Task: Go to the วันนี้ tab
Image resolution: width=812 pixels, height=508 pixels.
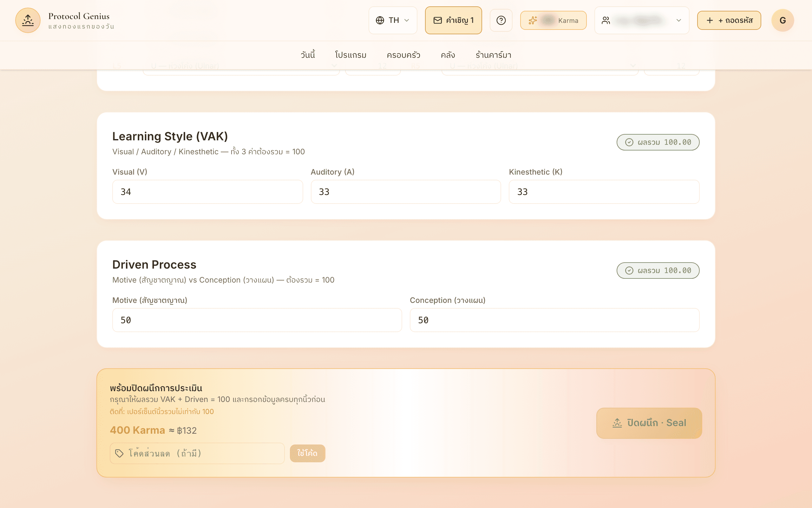Action: coord(308,55)
